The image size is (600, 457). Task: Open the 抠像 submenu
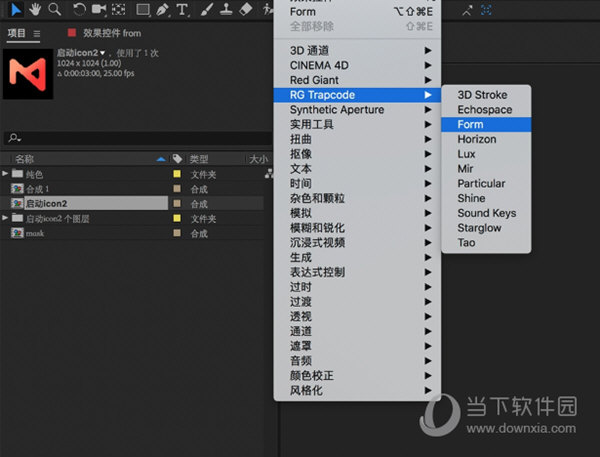(357, 154)
